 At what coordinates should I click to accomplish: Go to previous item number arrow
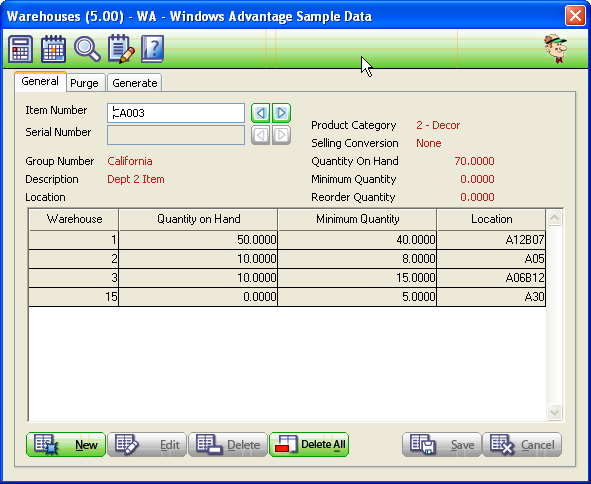pyautogui.click(x=260, y=113)
